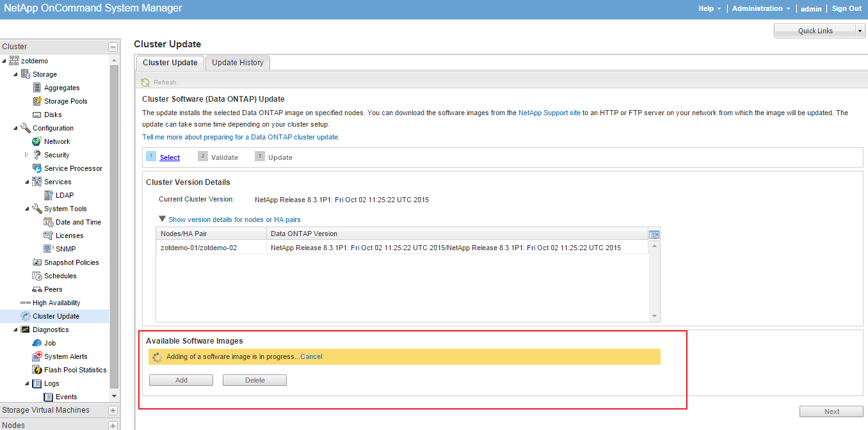The image size is (868, 430).
Task: Collapse the Configuration tree node
Action: coord(16,128)
